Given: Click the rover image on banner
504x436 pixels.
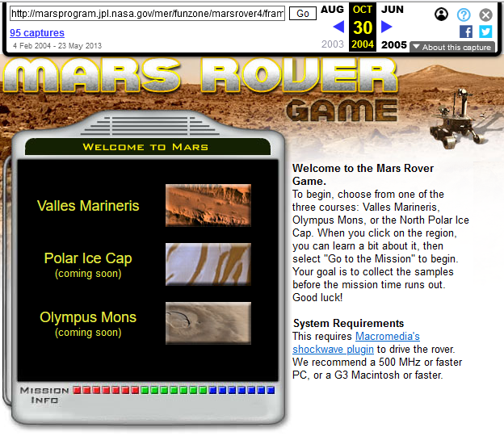Looking at the screenshot, I should point(457,119).
